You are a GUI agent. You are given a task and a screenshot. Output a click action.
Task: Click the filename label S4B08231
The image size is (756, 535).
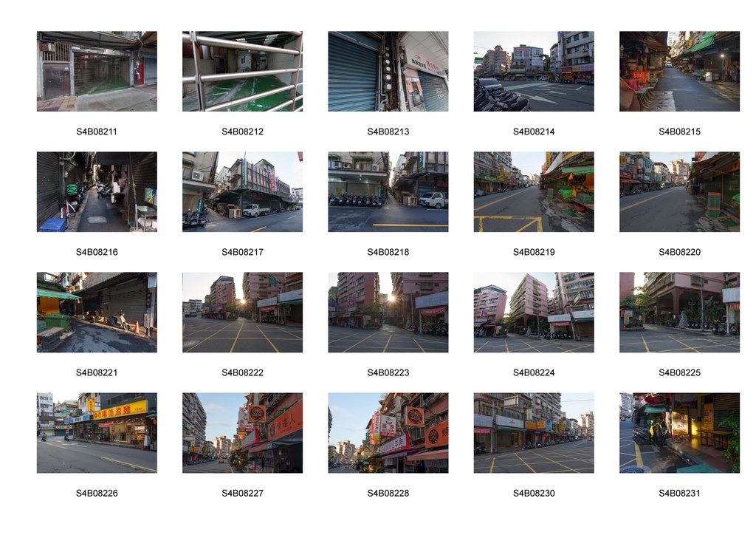coord(679,493)
